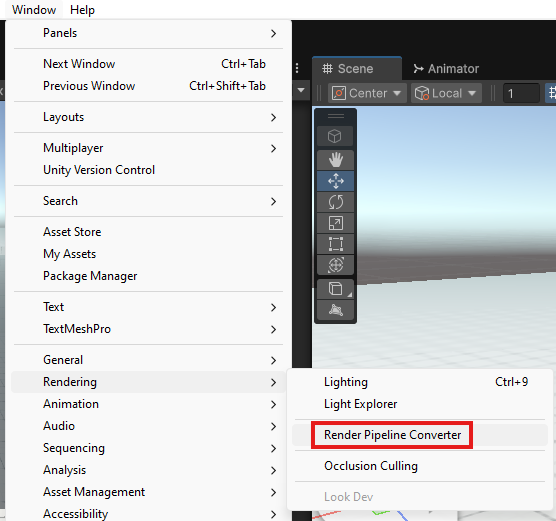Viewport: 556px width, 521px height.
Task: Expand the Multiplayer submenu
Action: [148, 148]
